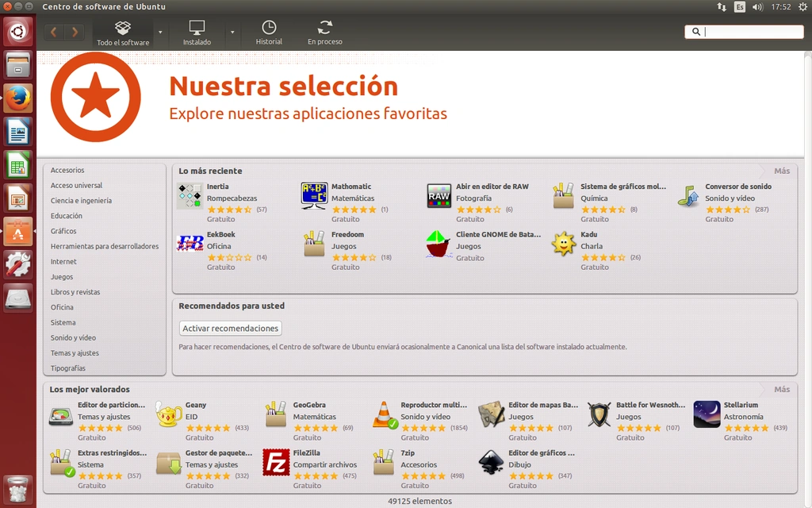812x508 pixels.
Task: Click the search input field
Action: coord(744,32)
